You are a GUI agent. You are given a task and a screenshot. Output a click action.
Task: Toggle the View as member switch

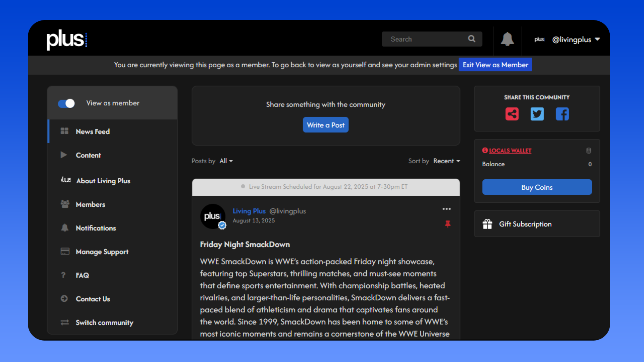tap(66, 103)
